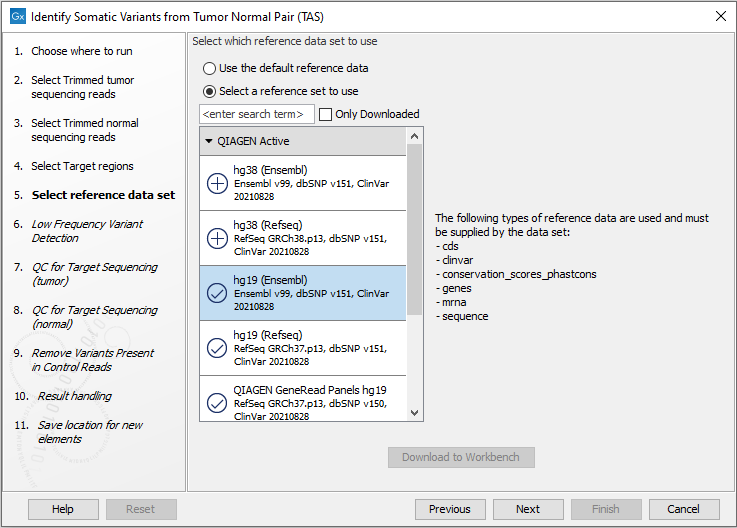The width and height of the screenshot is (737, 528).
Task: Click step QC for Target Sequencing (tumor)
Action: (x=94, y=274)
